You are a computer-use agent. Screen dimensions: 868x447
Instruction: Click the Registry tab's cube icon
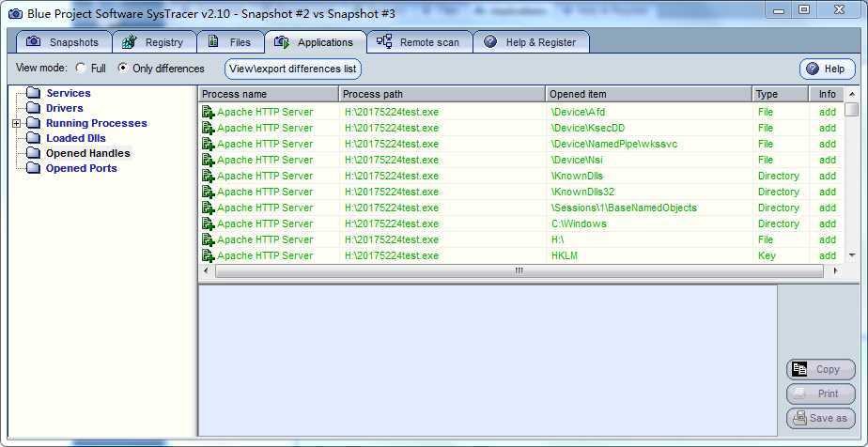pyautogui.click(x=130, y=41)
